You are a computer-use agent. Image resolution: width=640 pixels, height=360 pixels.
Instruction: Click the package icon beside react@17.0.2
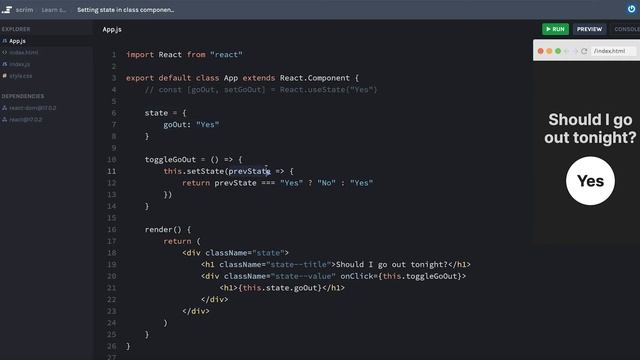(5, 120)
